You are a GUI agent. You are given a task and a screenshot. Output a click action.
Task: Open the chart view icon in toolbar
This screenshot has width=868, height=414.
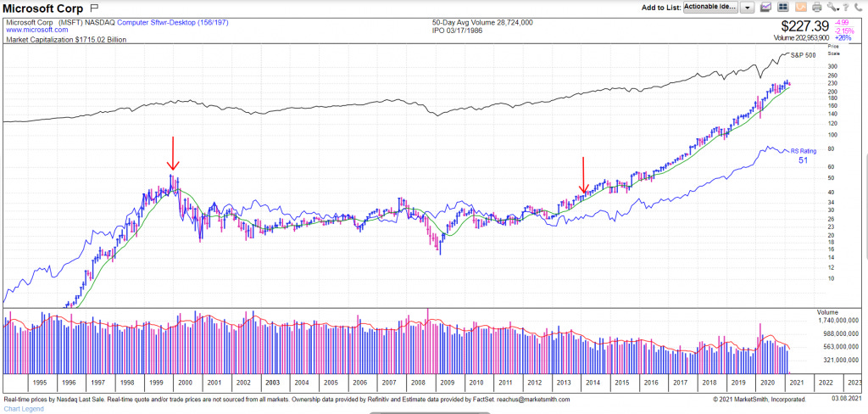point(766,7)
